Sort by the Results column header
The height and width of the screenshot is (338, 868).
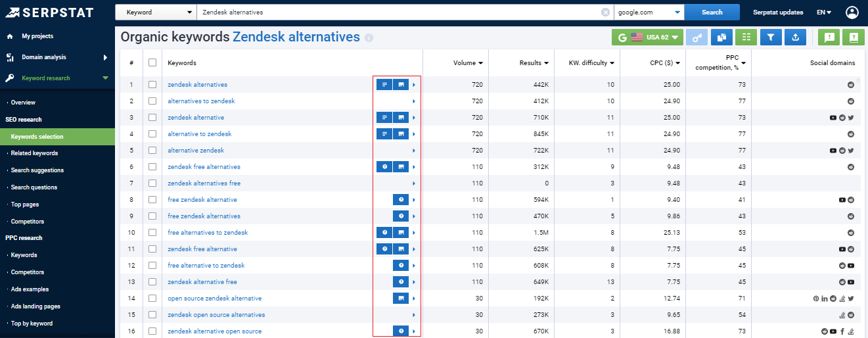(x=534, y=63)
